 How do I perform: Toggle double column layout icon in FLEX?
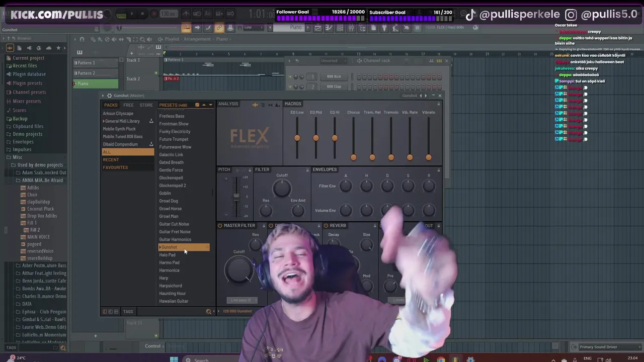click(110, 312)
